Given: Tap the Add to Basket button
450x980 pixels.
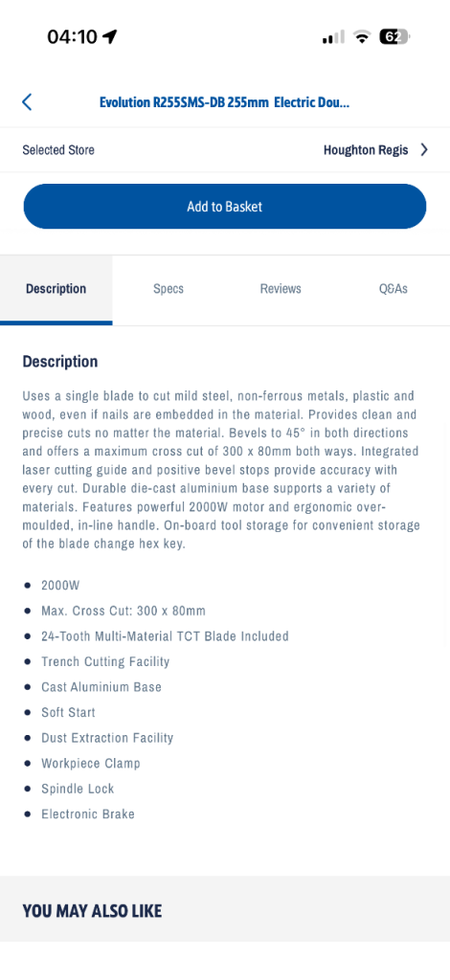Looking at the screenshot, I should (x=225, y=207).
